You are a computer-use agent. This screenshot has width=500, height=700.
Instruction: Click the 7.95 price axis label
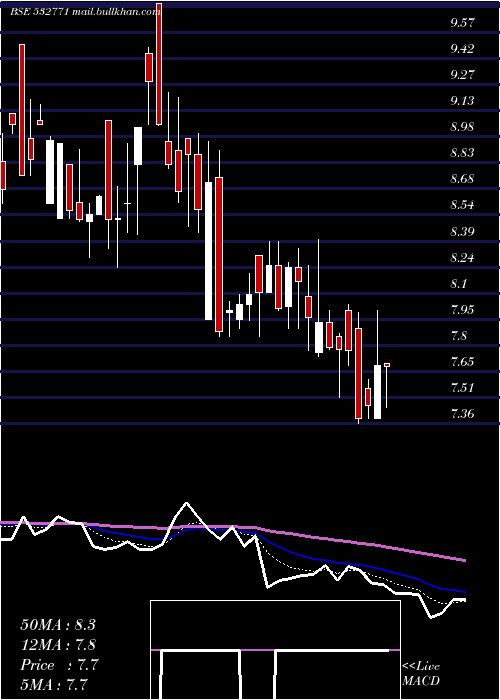(462, 309)
